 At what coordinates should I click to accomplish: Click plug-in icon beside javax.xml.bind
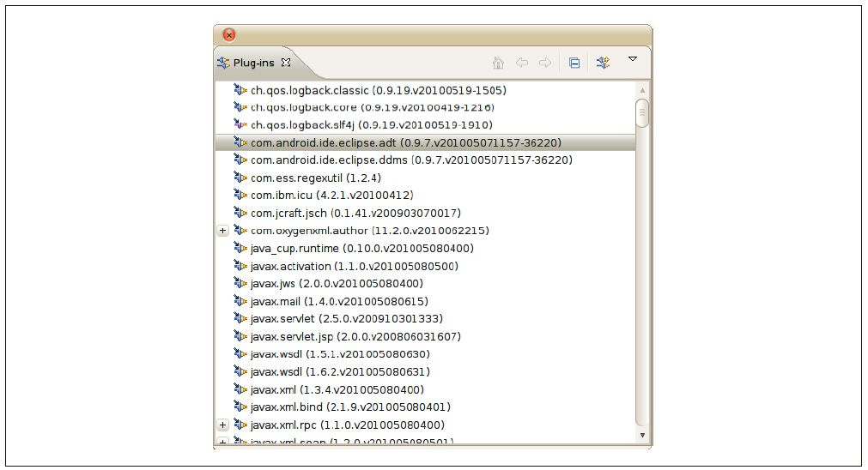(x=240, y=407)
